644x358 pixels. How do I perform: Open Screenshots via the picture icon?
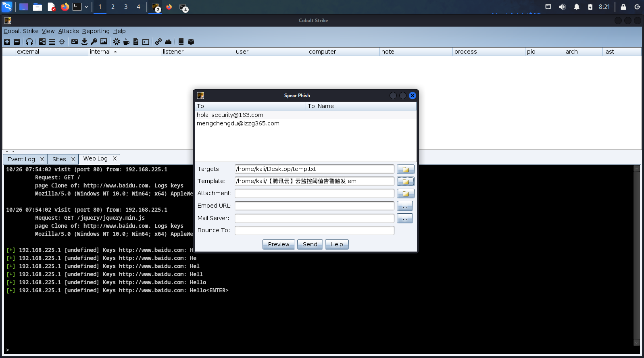[104, 42]
